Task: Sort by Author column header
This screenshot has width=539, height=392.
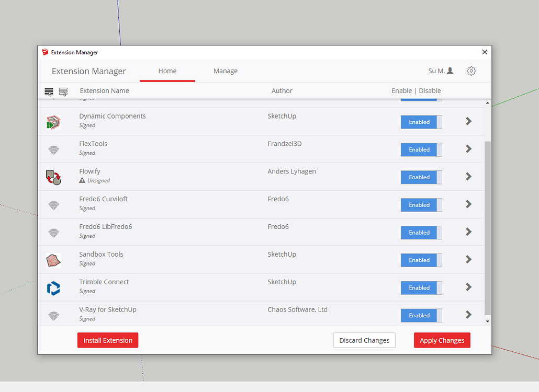Action: tap(282, 90)
